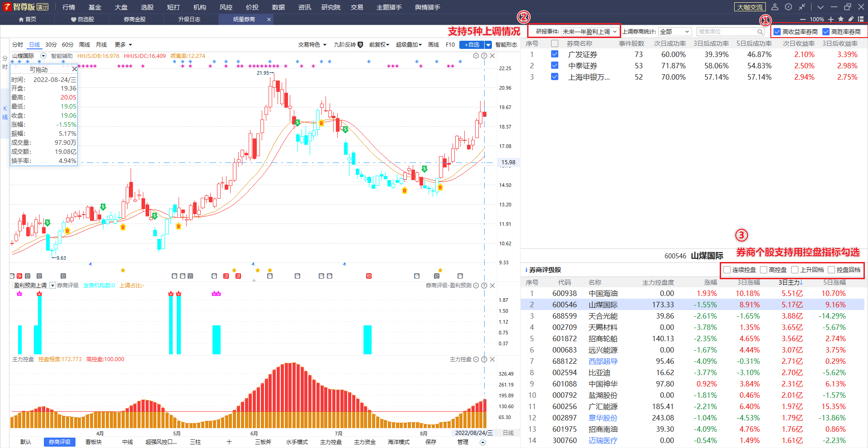Screen dimensions: 868x448
Task: Open the 行情 menu
Action: pos(69,7)
